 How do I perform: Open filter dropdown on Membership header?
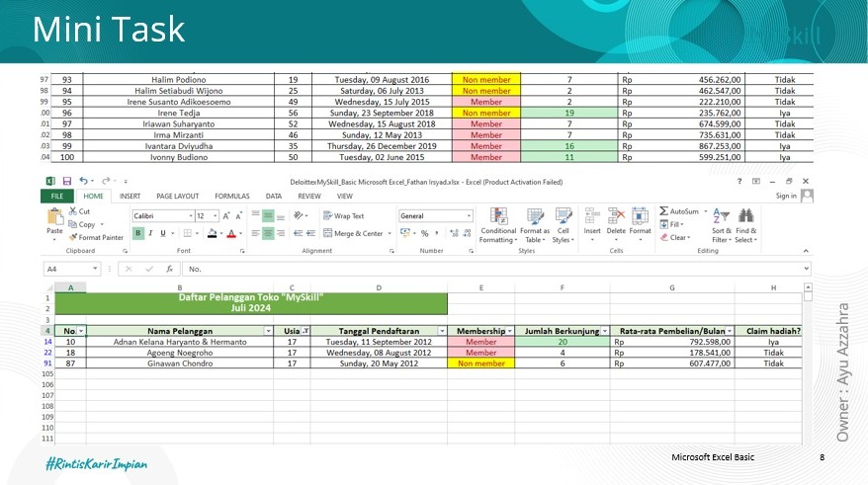(x=509, y=331)
